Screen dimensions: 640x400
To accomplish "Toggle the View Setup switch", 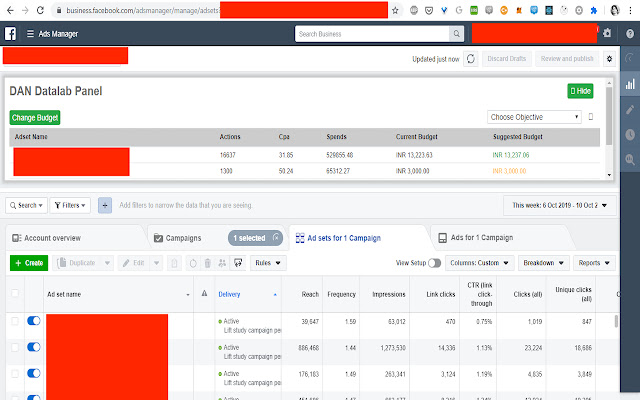I will pyautogui.click(x=435, y=263).
